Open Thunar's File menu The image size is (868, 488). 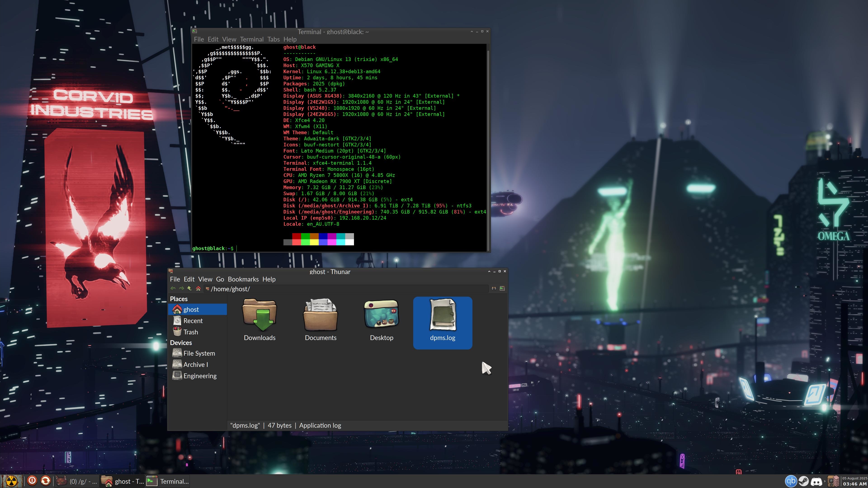point(175,279)
